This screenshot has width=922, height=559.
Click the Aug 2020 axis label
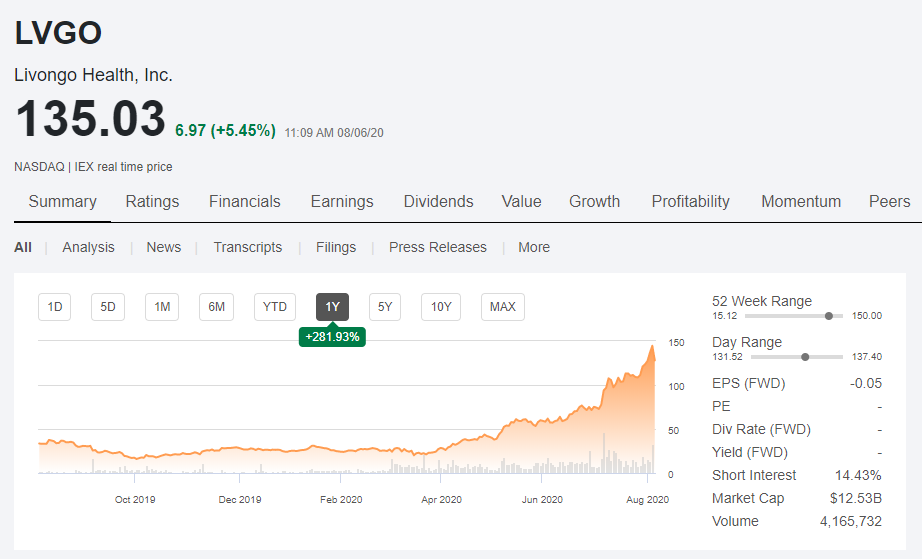[647, 500]
